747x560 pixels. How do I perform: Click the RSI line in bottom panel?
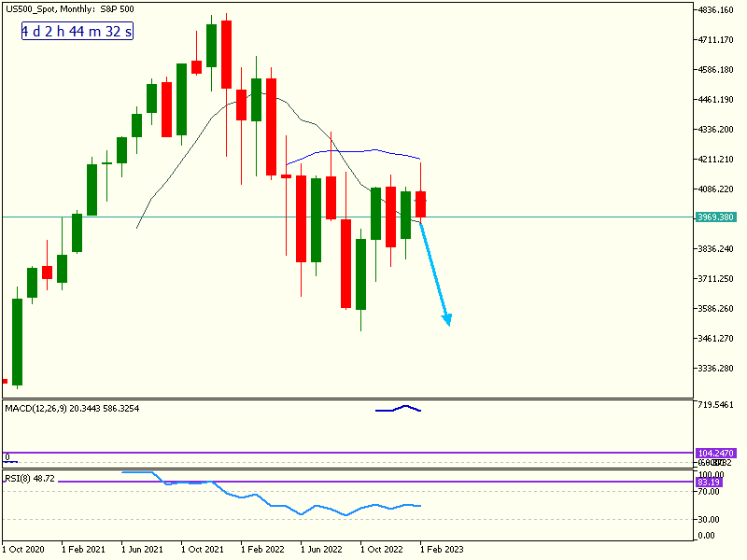[x=280, y=506]
